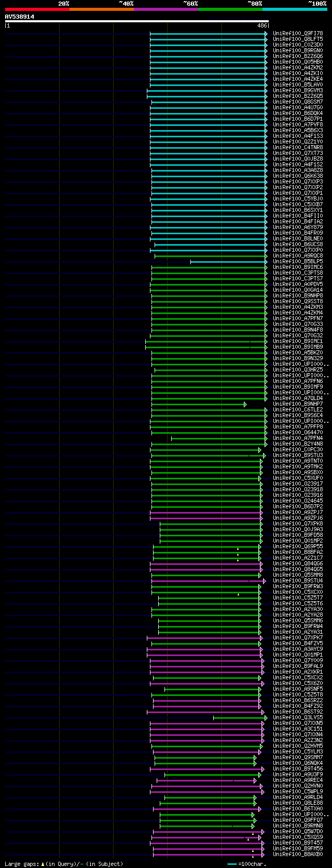This screenshot has height=868, width=332.
Task: Click the arrowhead of the UniRef100_Q6NQK4 alignment
Action: pos(255,763)
